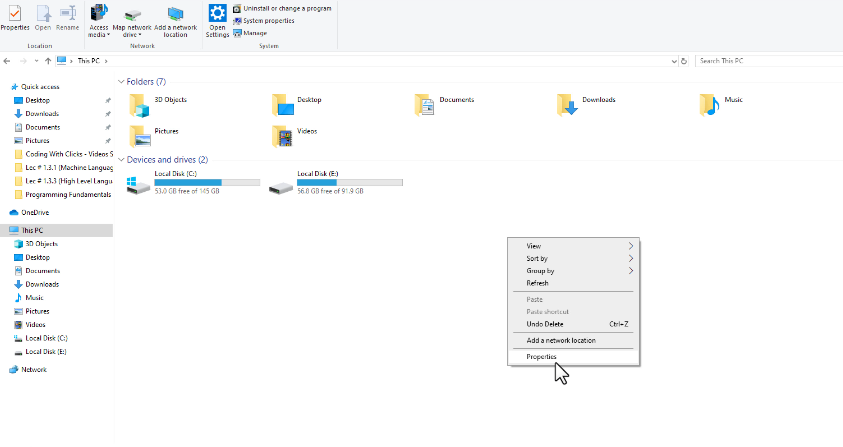Open the Access media dropdown
The image size is (843, 447).
click(99, 21)
